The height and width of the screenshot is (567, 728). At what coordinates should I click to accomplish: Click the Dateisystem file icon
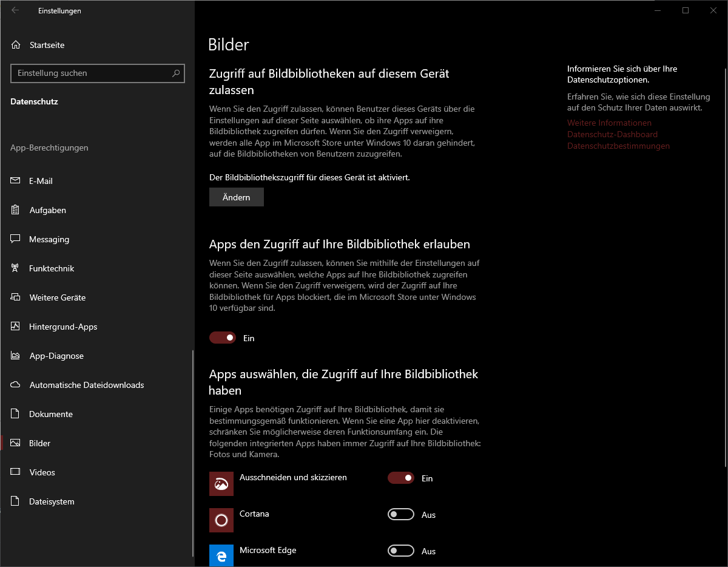(x=16, y=501)
